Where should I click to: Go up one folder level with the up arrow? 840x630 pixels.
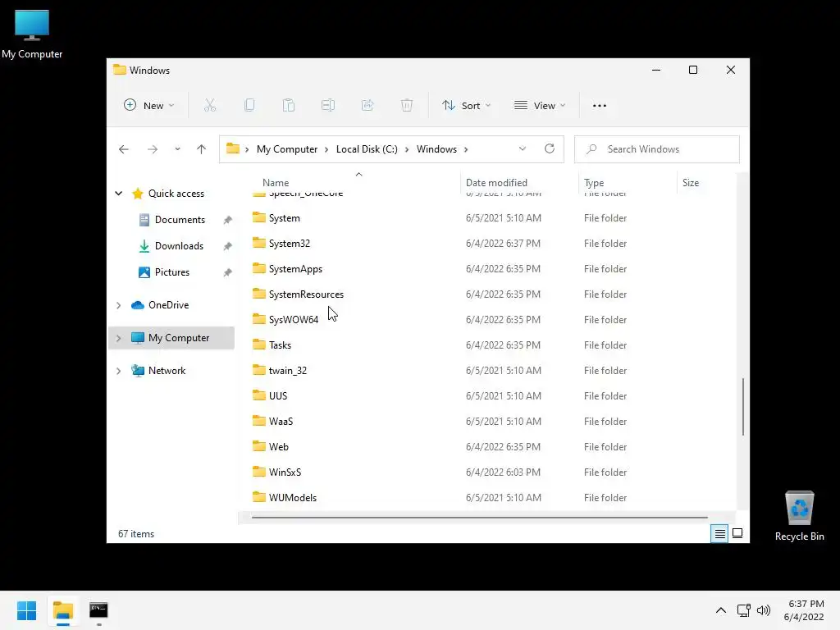pyautogui.click(x=202, y=149)
